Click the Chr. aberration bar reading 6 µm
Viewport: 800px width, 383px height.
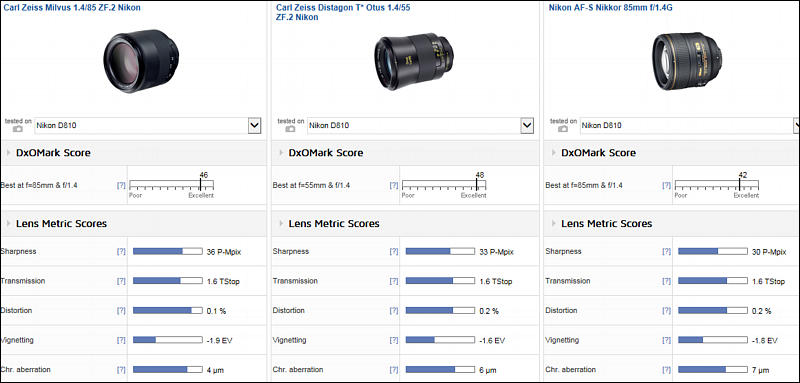440,370
